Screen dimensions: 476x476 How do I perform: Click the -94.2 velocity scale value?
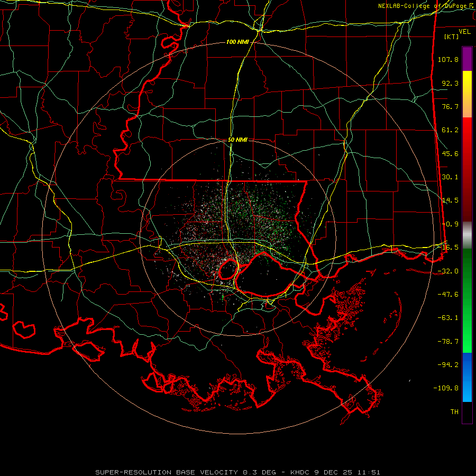(x=448, y=364)
